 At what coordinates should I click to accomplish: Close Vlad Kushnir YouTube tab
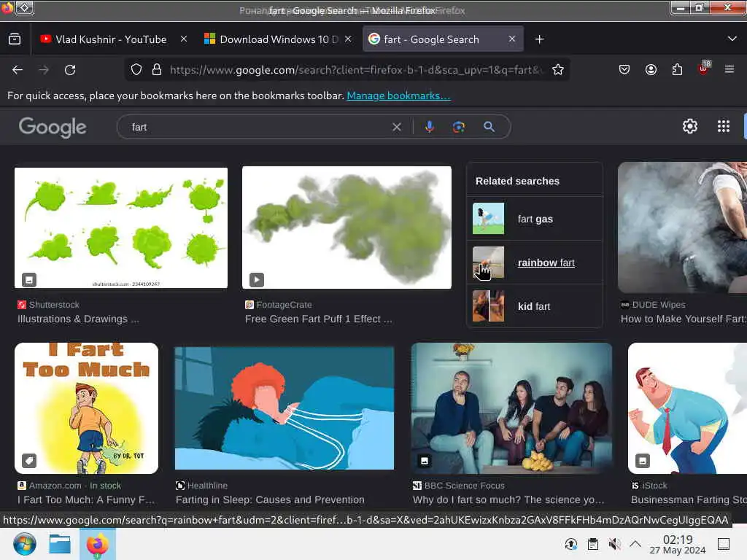click(184, 39)
